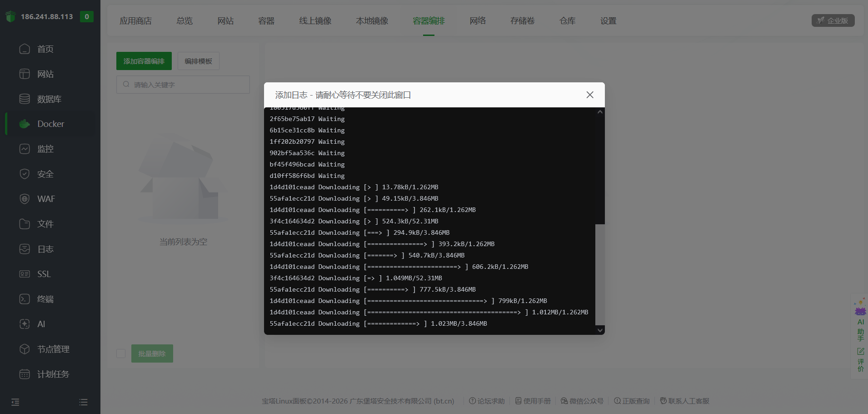The height and width of the screenshot is (414, 868).
Task: Open the 使用手册 footer link
Action: coord(533,401)
